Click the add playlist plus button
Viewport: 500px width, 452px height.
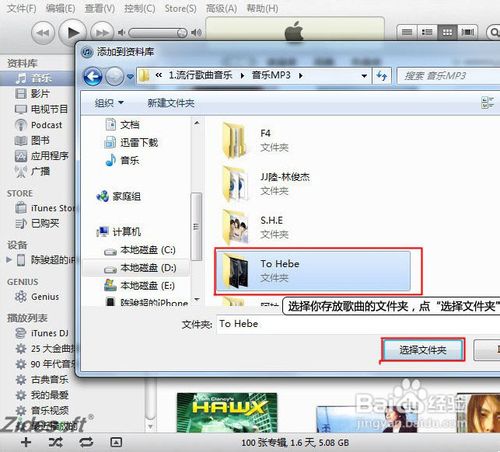tap(26, 442)
